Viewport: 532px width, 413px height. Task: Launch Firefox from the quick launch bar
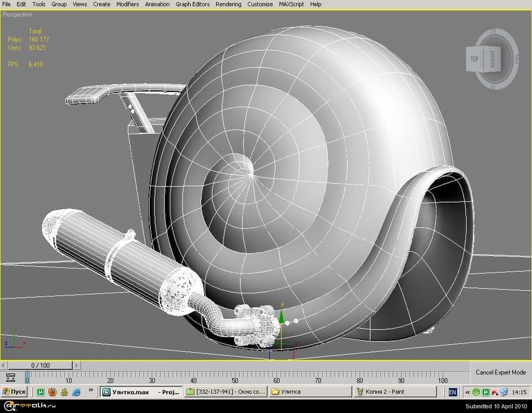[x=52, y=392]
